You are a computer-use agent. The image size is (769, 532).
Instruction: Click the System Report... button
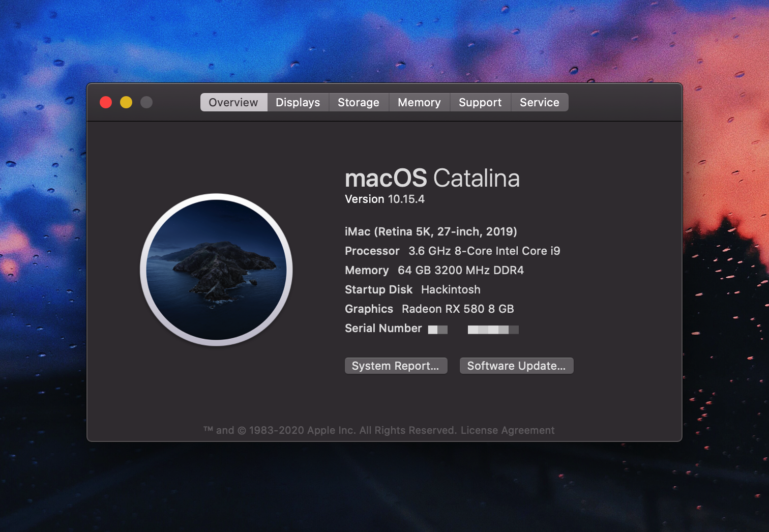pos(396,366)
